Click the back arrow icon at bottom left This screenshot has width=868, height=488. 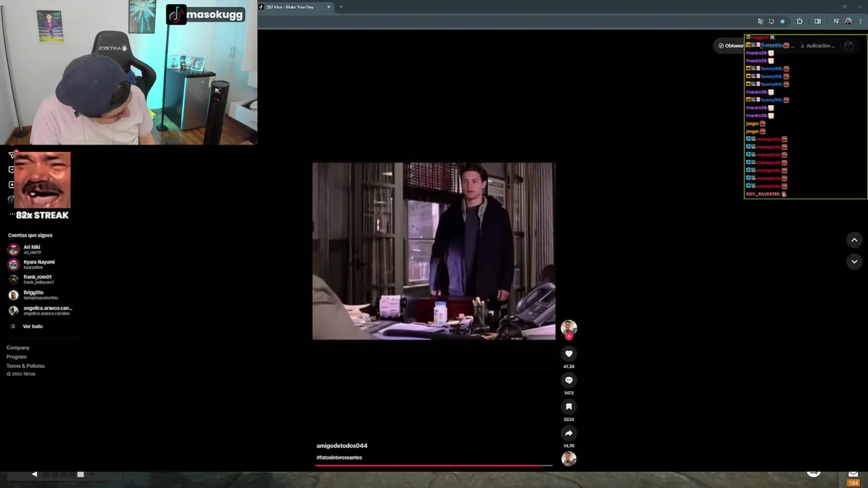(x=34, y=474)
